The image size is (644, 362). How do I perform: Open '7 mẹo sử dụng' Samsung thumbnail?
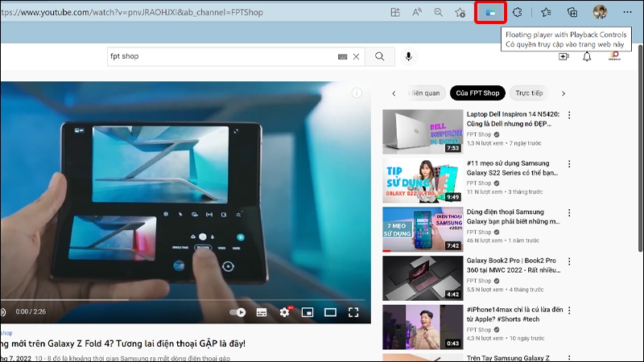pos(423,229)
